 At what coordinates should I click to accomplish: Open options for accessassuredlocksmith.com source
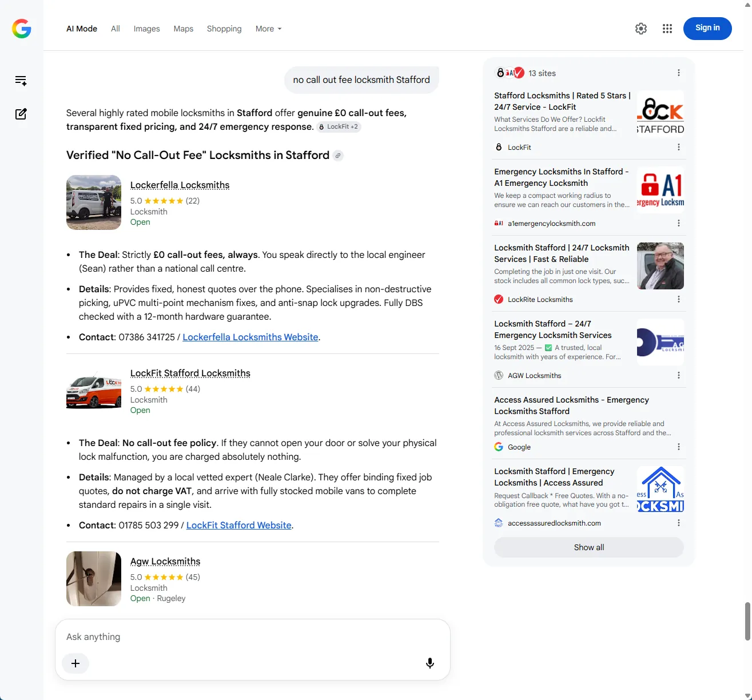coord(679,523)
